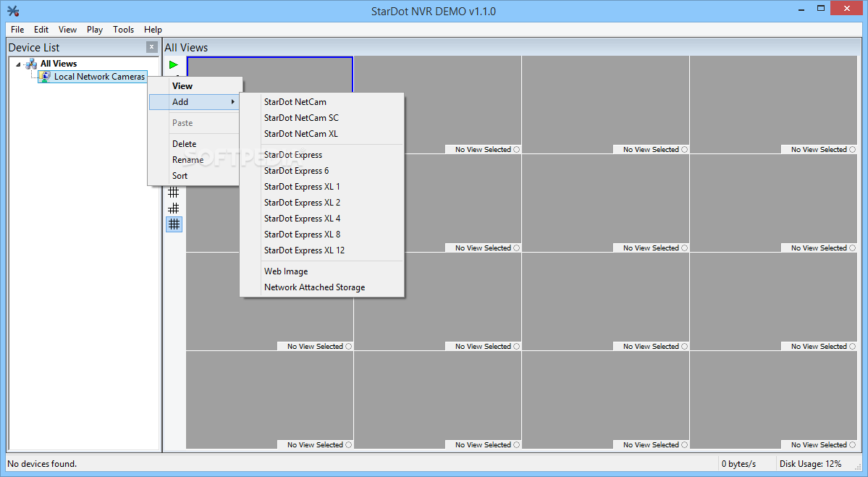
Task: Click the All Views network icon in tree
Action: point(31,64)
